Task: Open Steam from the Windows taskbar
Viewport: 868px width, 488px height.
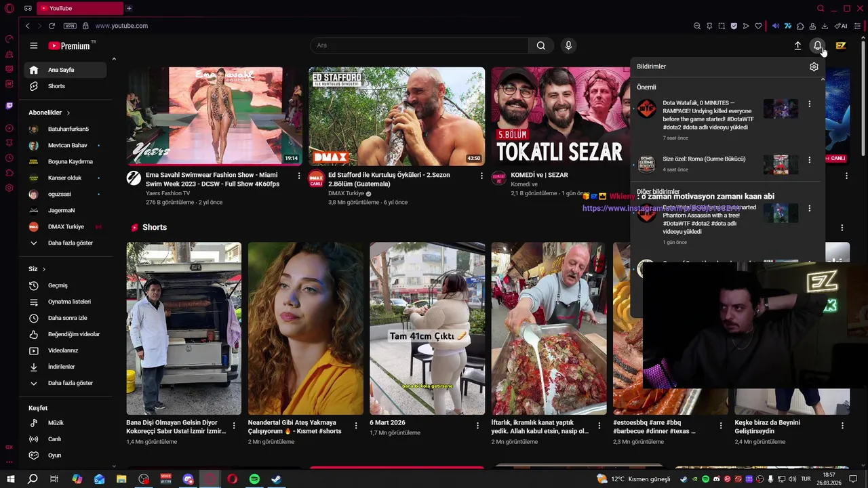Action: pyautogui.click(x=276, y=479)
